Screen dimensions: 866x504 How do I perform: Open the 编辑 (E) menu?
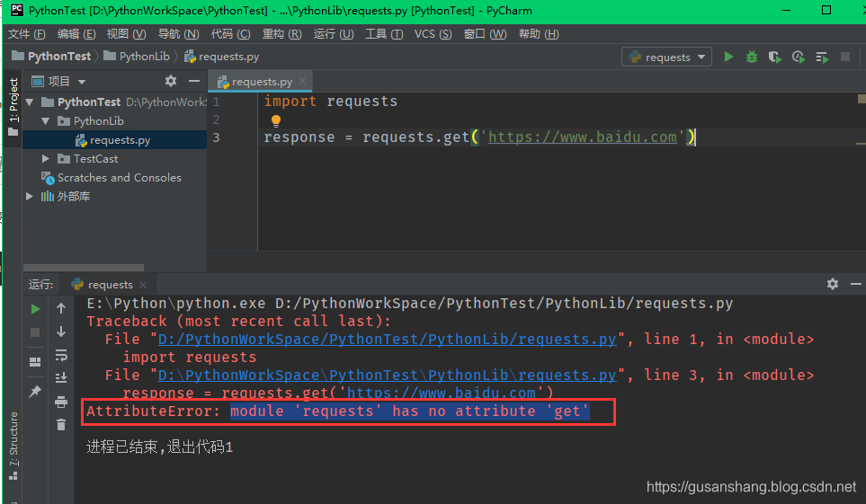tap(76, 34)
